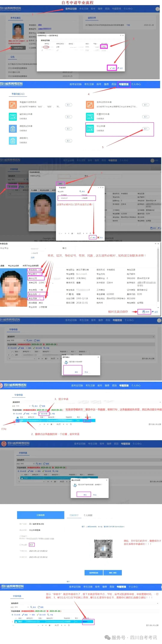Click the highlighted 毕业申请 green icon
162x644 pixels.
pyautogui.click(x=90, y=129)
